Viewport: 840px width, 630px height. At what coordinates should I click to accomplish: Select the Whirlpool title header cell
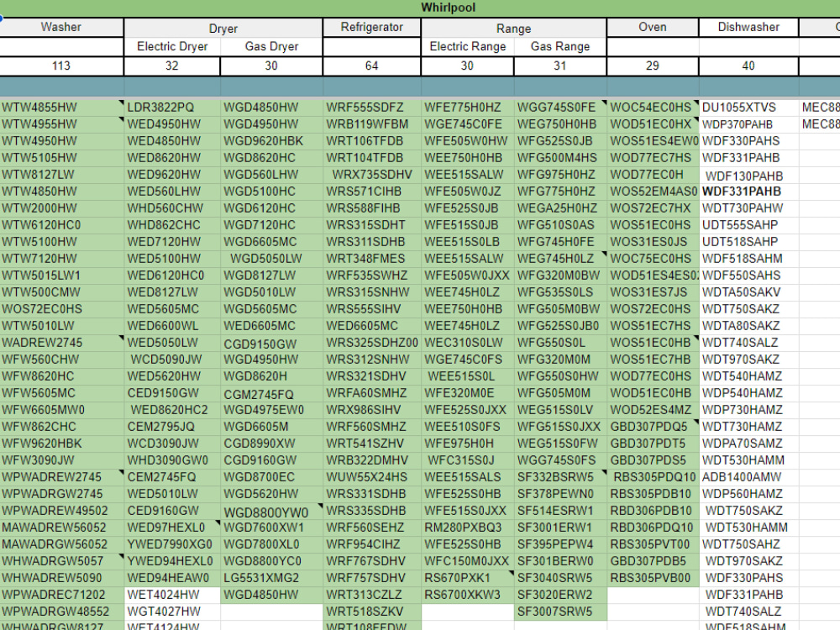[x=448, y=8]
